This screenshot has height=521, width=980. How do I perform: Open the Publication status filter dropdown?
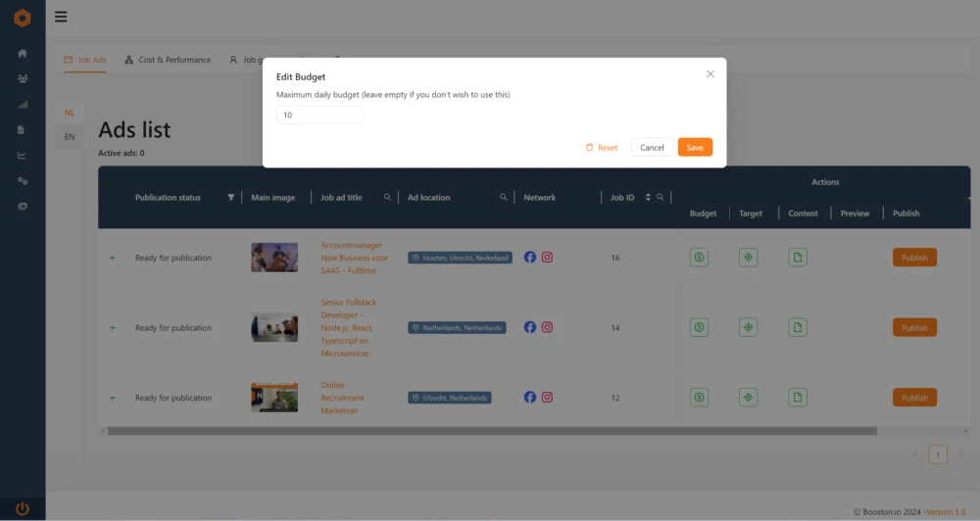[x=231, y=198]
